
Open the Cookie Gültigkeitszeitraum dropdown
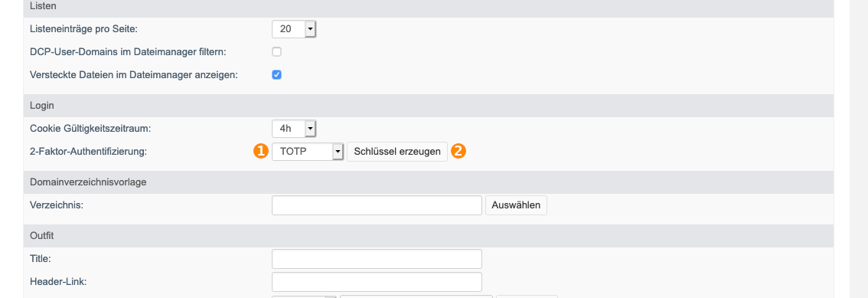(x=294, y=129)
